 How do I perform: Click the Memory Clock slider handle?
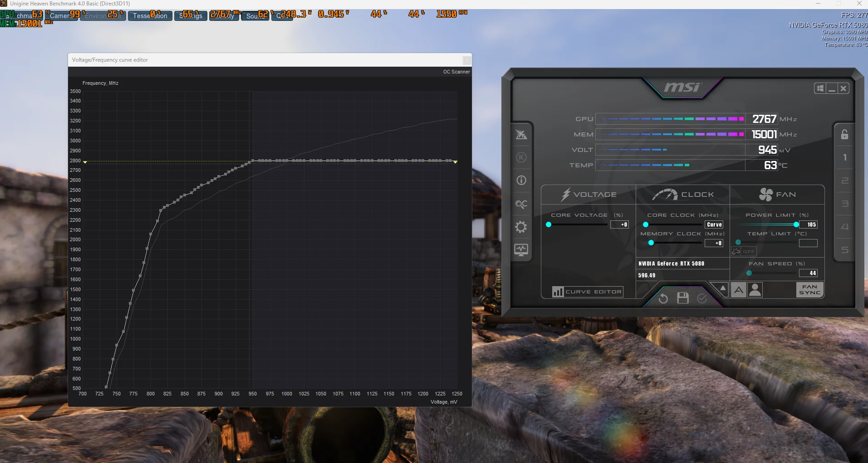coord(651,243)
